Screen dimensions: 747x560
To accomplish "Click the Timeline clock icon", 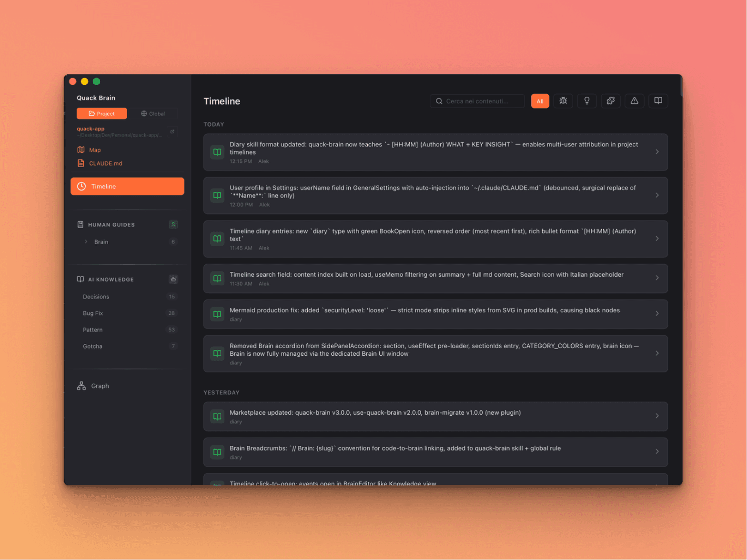I will coord(81,186).
